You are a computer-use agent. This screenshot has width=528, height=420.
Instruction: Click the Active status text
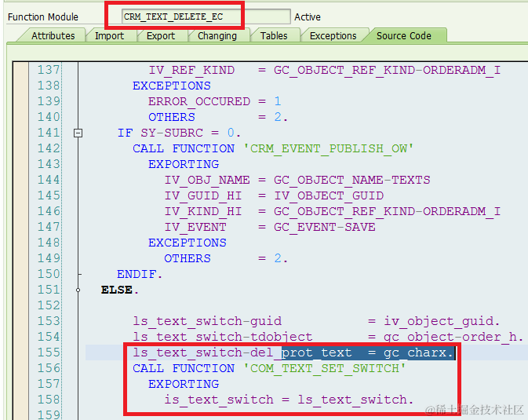(307, 16)
